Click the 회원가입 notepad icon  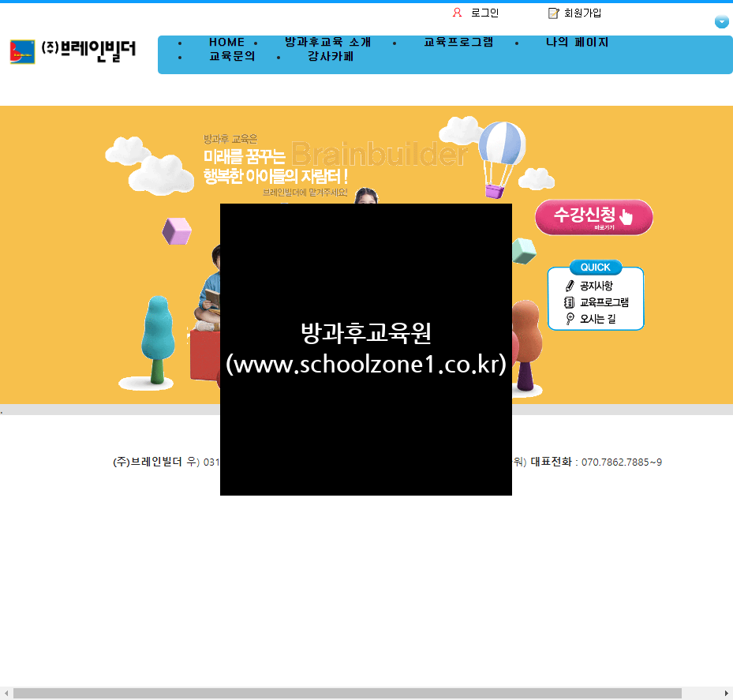coord(553,13)
